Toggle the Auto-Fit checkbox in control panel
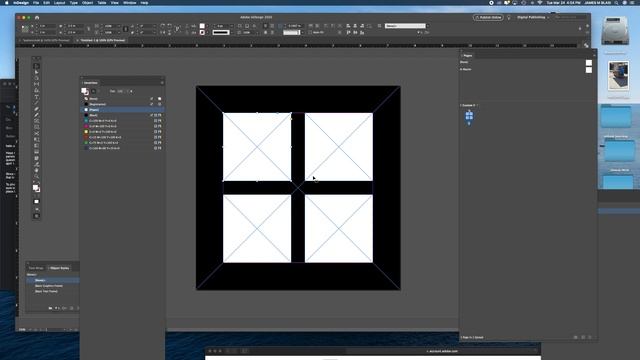The height and width of the screenshot is (360, 640). pos(310,32)
